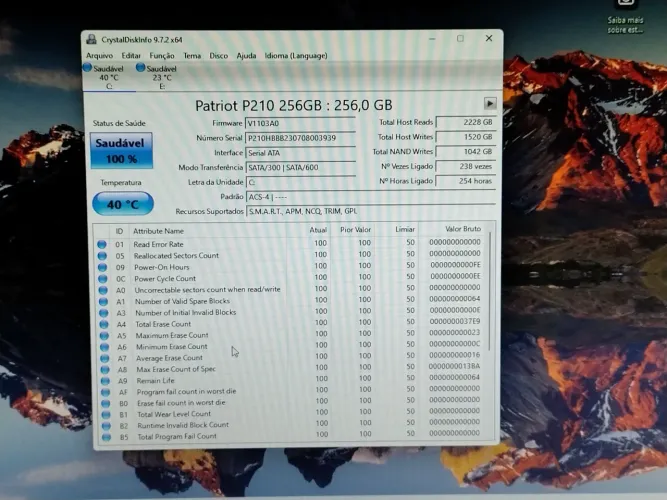Click the status circle of Number of Initial Invalid Blocks

[x=104, y=313]
